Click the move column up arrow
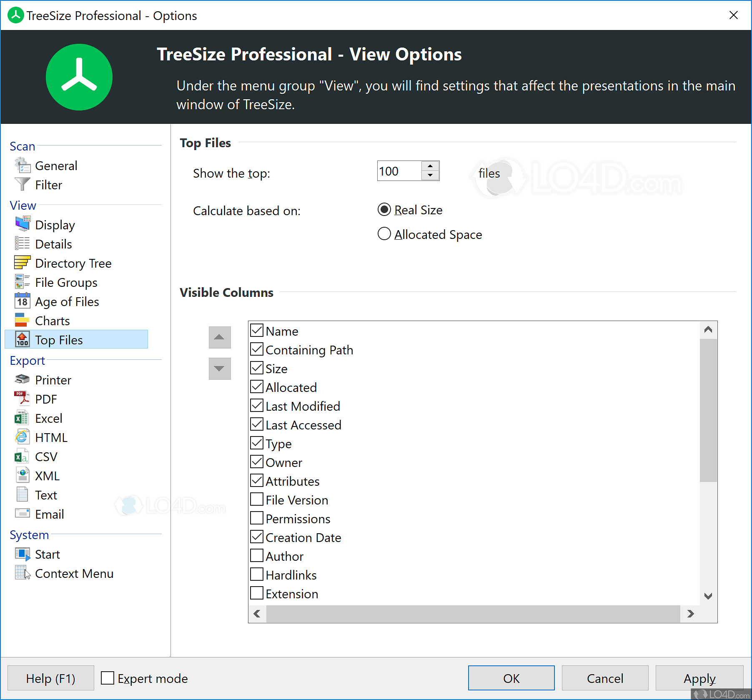Viewport: 752px width, 700px height. 220,337
